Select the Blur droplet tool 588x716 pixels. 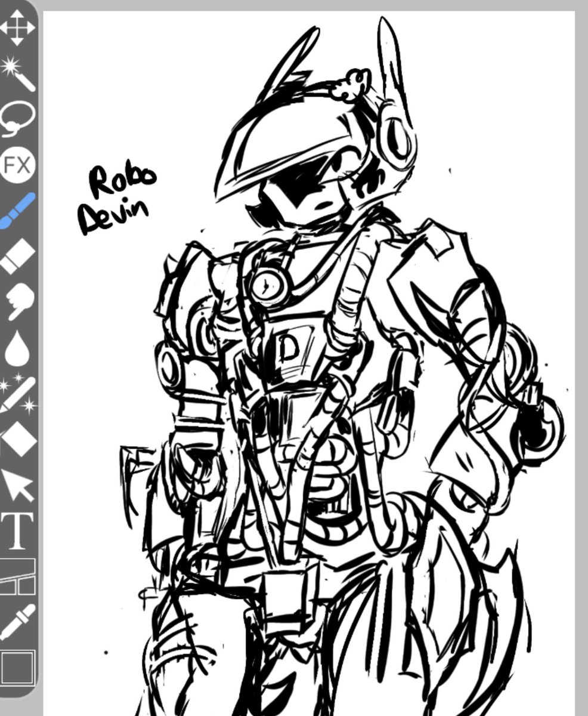coord(17,348)
